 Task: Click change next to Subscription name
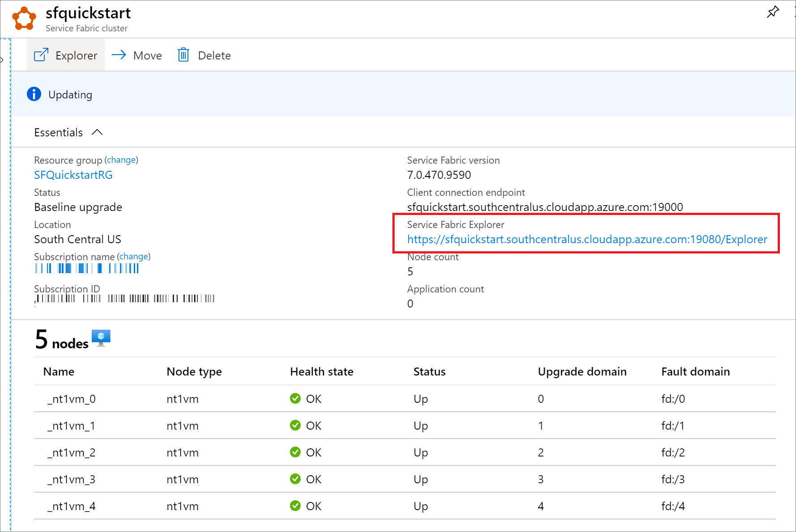133,256
